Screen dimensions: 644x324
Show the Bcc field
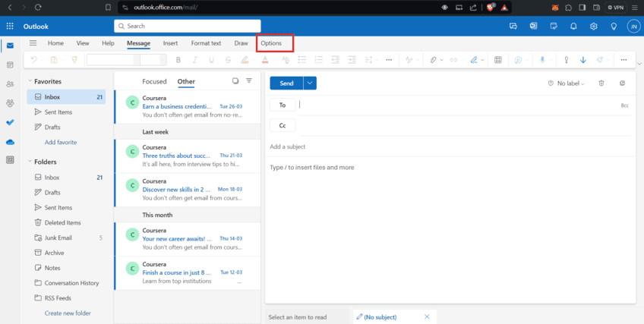pyautogui.click(x=625, y=105)
